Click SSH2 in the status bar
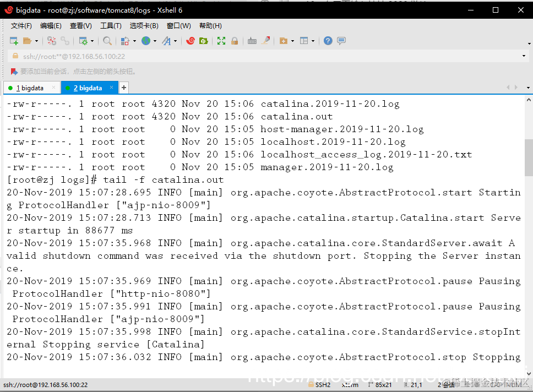The image size is (533, 392). click(x=323, y=385)
